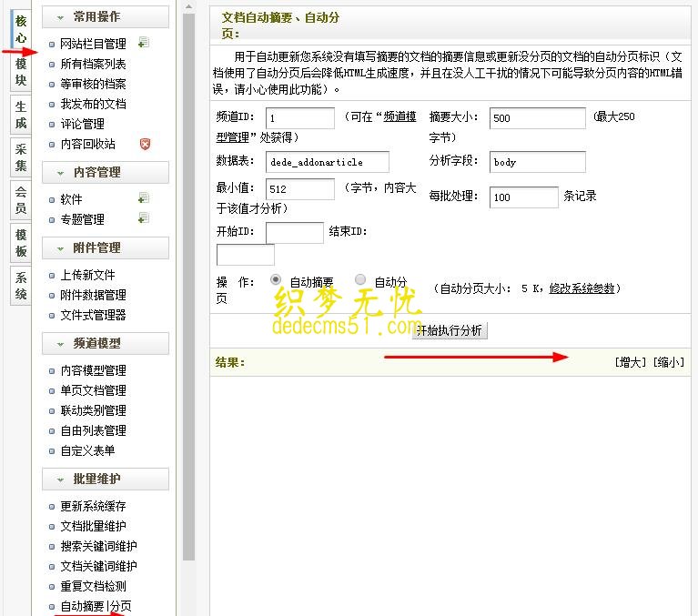Switch to the 生成 side tab

[21, 115]
